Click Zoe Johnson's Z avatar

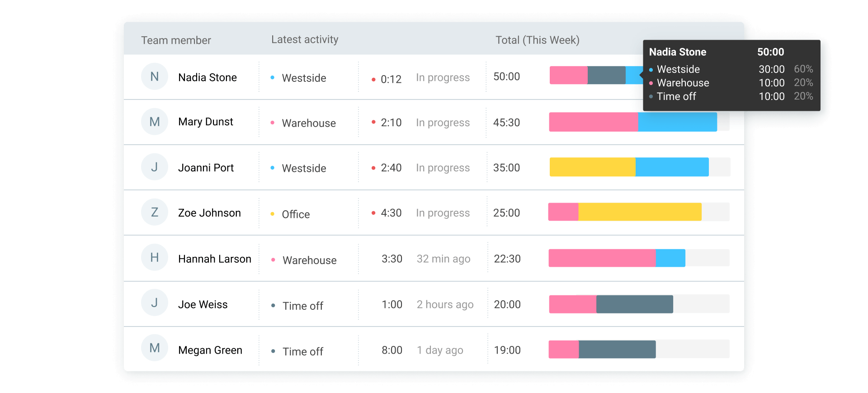point(155,212)
